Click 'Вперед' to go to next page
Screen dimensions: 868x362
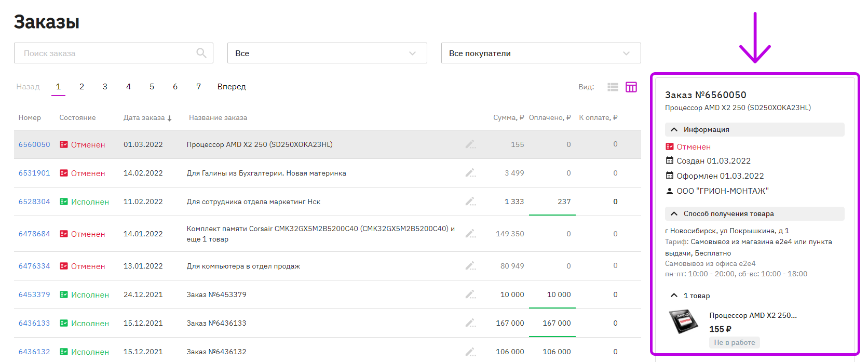232,87
